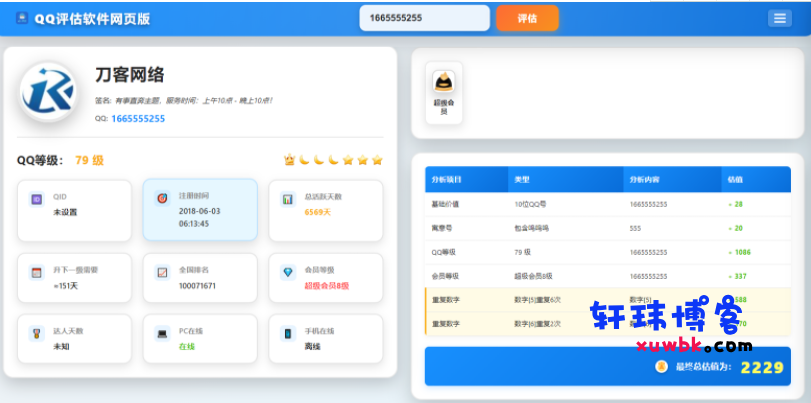Click the +1086 value in QQ等级 row

click(x=739, y=252)
